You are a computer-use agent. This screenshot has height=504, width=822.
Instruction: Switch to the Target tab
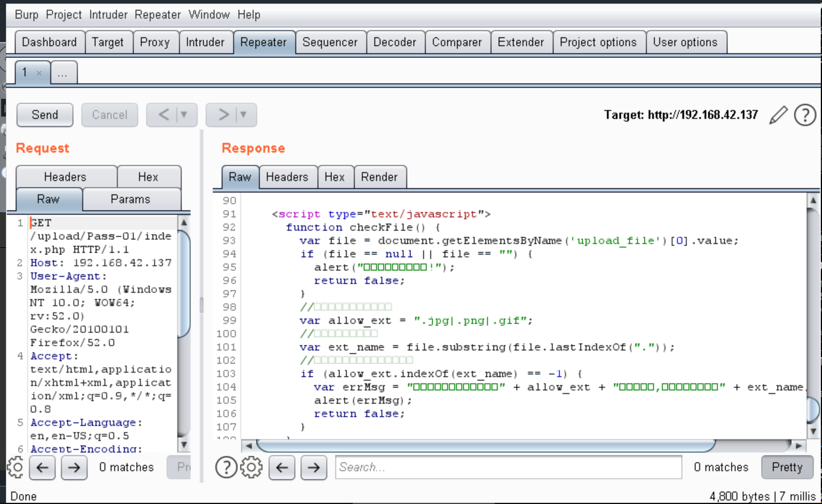tap(108, 43)
